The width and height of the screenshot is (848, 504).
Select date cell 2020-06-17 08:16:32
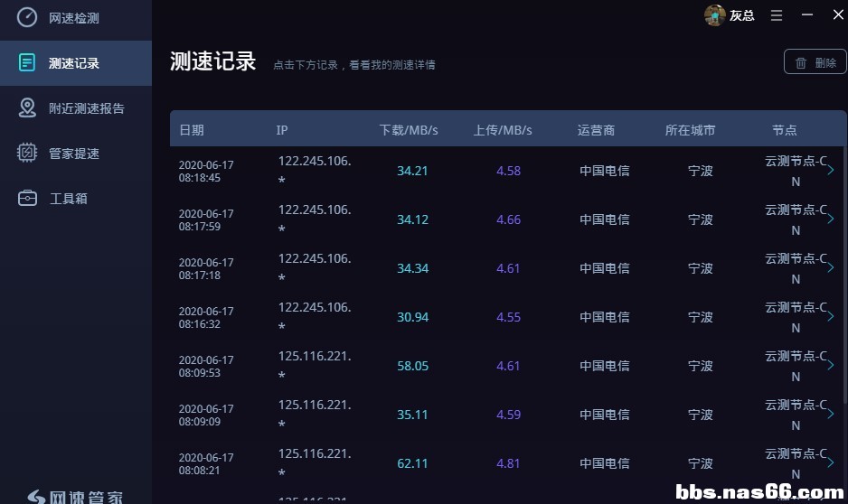[x=206, y=318]
